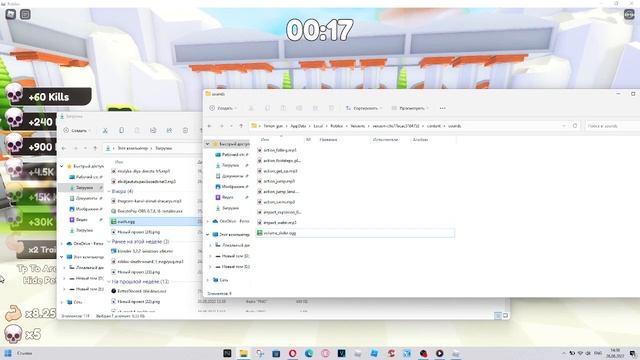Open Просмотреть dropdown in sounds window
The image size is (640, 360).
410,108
